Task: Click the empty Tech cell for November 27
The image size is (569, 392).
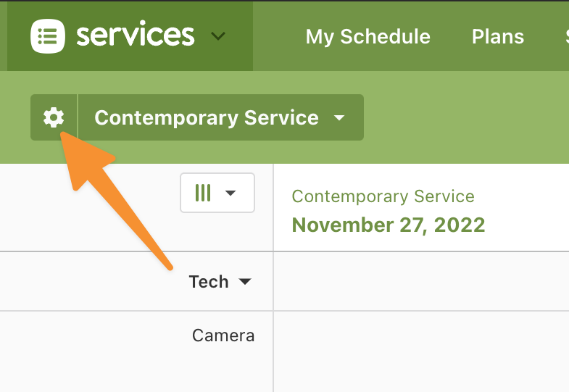Action: point(421,281)
